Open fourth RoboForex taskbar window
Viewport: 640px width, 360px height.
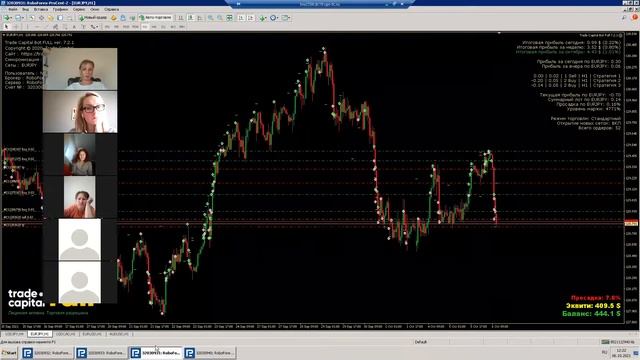click(209, 353)
